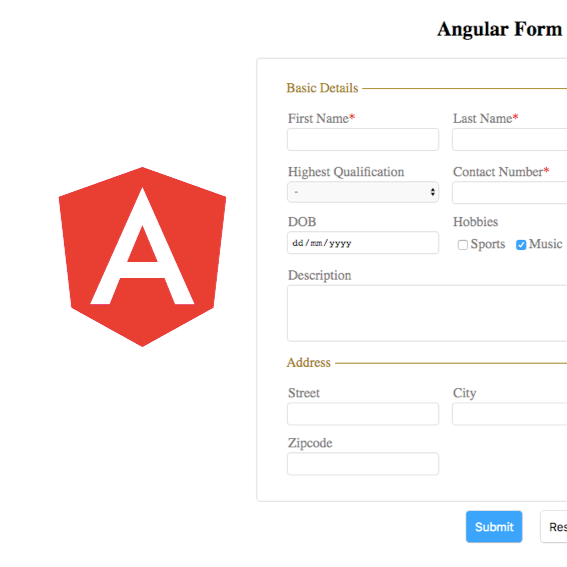Click the Sports label text

pyautogui.click(x=488, y=244)
